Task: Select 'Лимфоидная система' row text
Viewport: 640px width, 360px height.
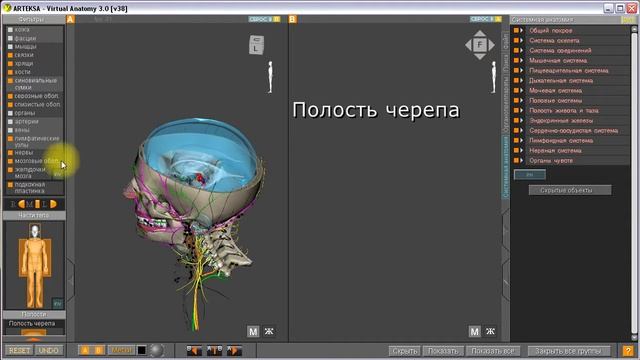Action: (561, 141)
